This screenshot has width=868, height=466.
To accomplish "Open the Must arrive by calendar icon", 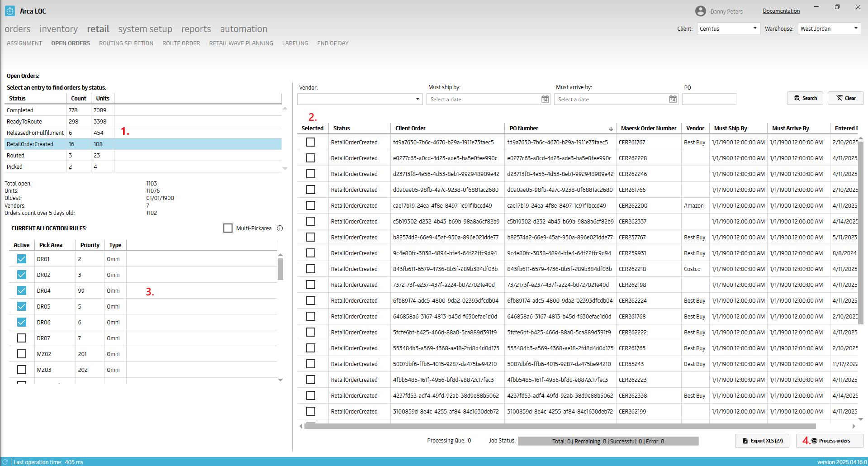I will pyautogui.click(x=673, y=99).
